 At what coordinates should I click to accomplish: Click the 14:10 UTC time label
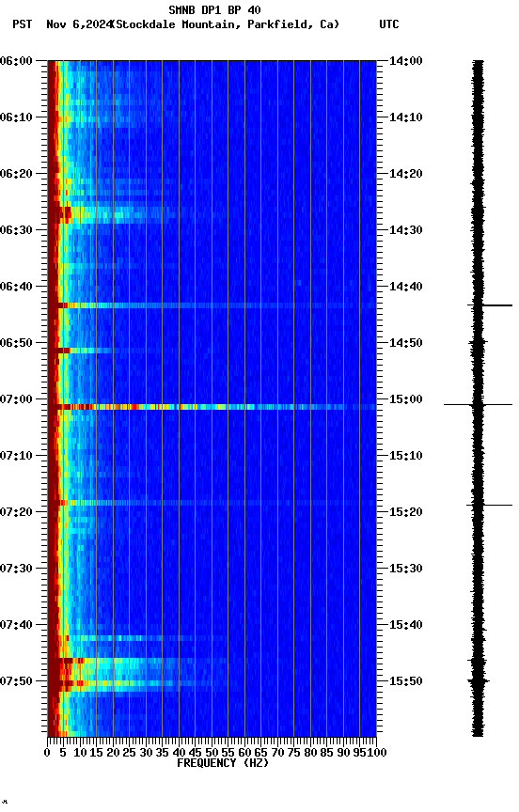tap(406, 117)
